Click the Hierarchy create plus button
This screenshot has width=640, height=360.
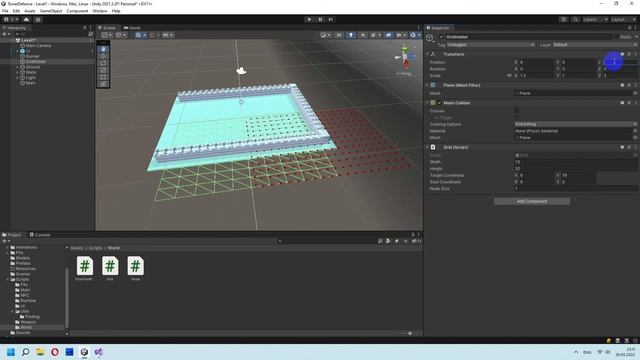click(x=6, y=34)
